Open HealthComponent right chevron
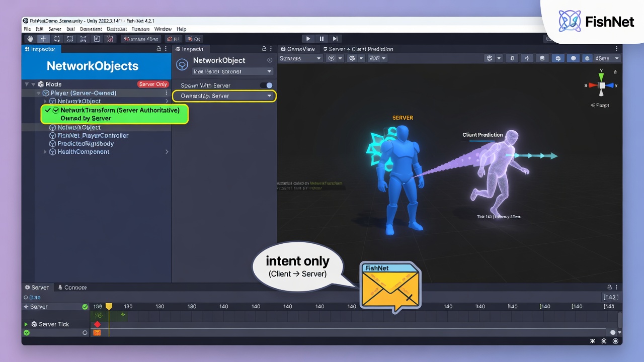The height and width of the screenshot is (362, 644). point(167,152)
